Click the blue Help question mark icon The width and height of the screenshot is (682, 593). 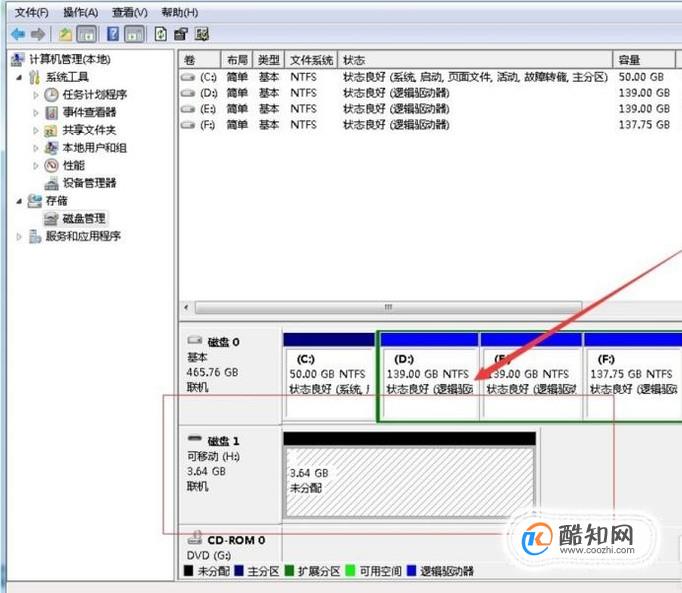tap(113, 34)
